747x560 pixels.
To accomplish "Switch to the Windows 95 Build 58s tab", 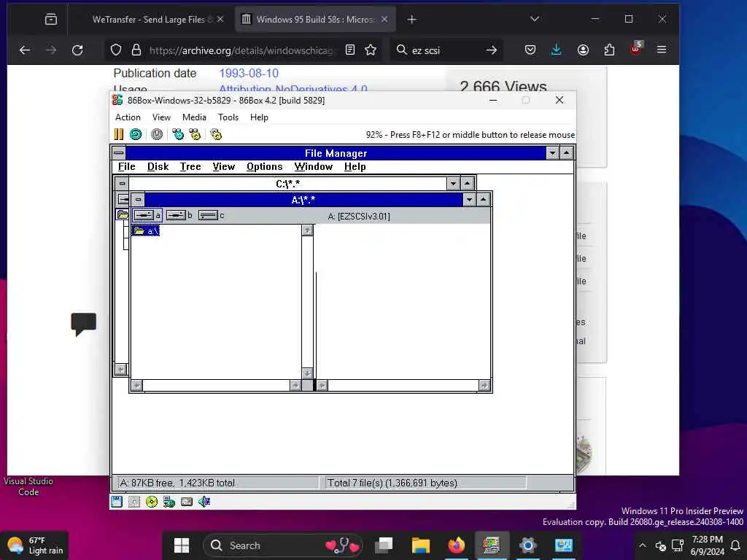I will [x=314, y=20].
